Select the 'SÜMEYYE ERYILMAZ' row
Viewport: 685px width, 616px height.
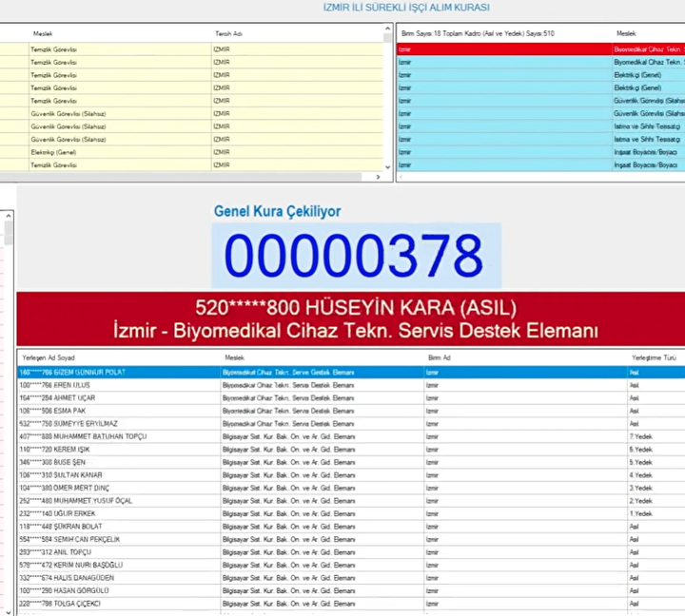pos(351,424)
